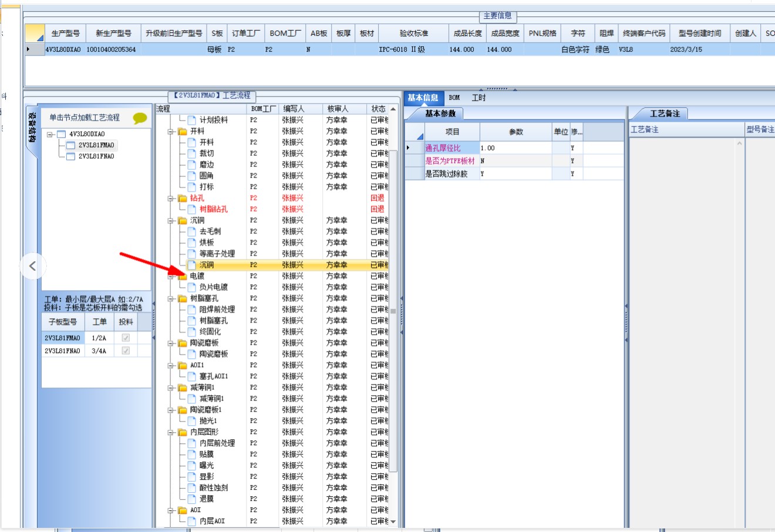Viewport: 775px width, 532px height.
Task: Click the 是否为PTFE板材 parameter row
Action: (x=514, y=161)
